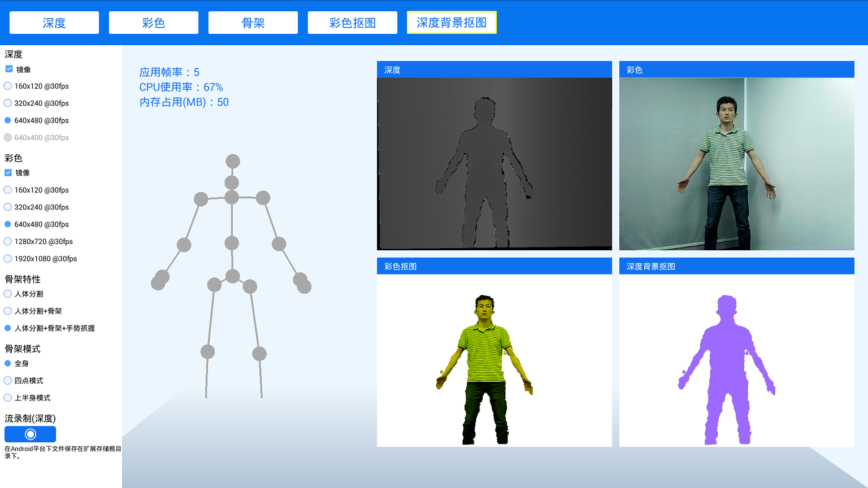
Task: Toggle the 镜像 checkbox under 深度
Action: pyautogui.click(x=9, y=69)
